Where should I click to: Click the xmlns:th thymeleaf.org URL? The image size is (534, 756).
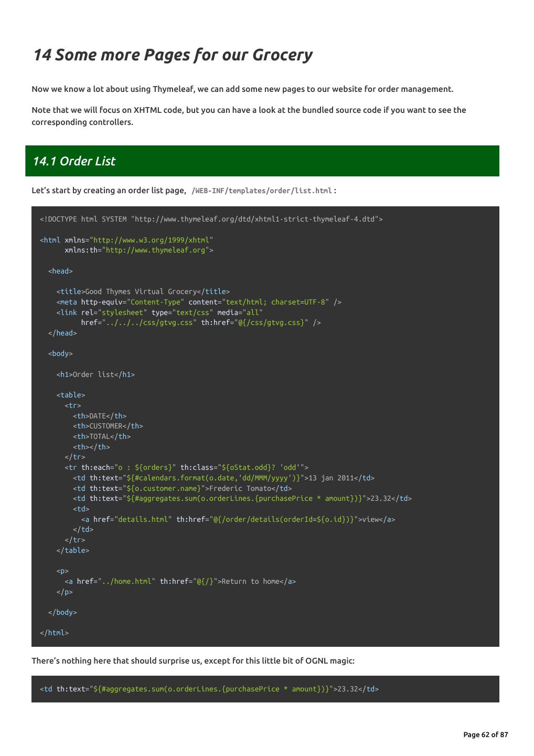pos(157,250)
